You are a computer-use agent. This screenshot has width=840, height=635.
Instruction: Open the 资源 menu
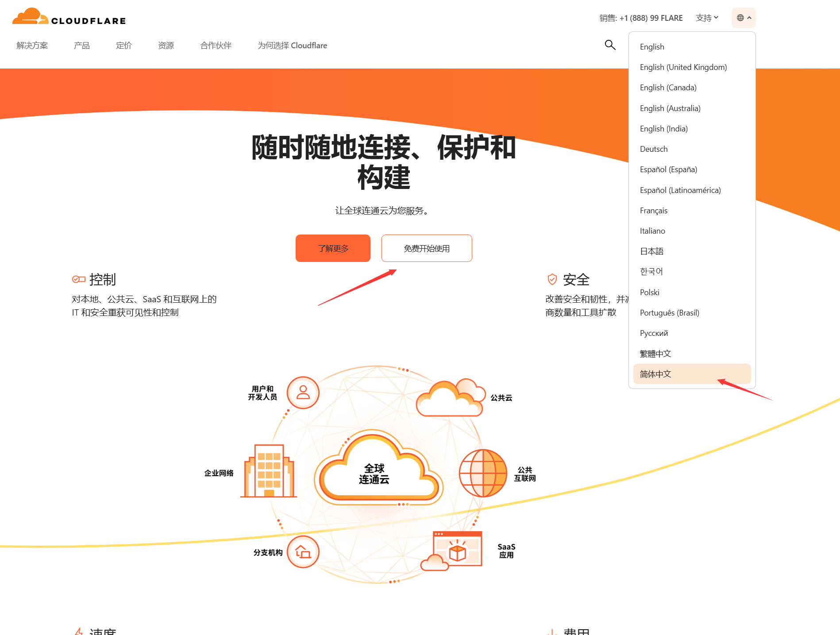click(166, 45)
